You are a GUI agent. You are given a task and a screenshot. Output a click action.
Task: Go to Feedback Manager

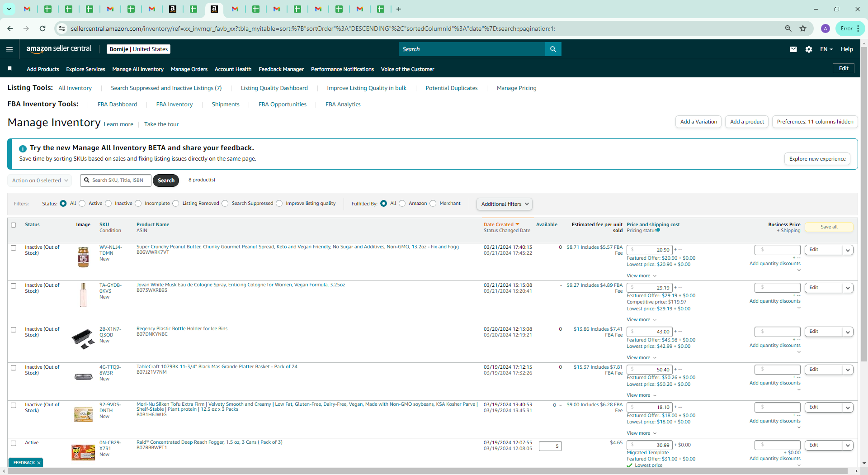click(x=281, y=69)
